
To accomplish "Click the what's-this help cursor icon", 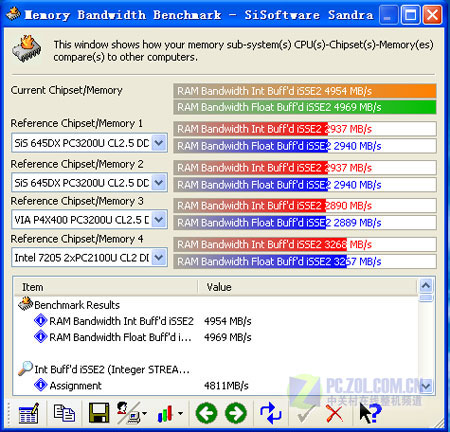I will (370, 413).
